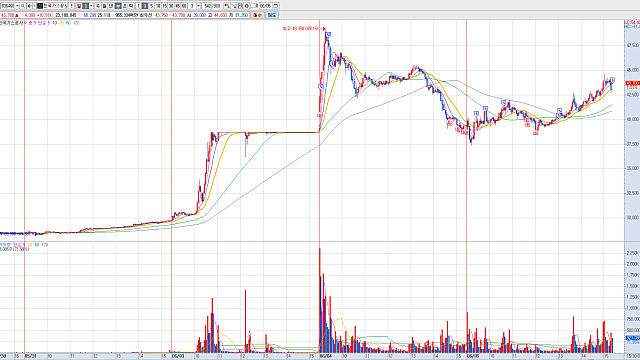The width and height of the screenshot is (640, 360).
Task: Click the pink 매수 (buy) button
Action: pyautogui.click(x=257, y=15)
